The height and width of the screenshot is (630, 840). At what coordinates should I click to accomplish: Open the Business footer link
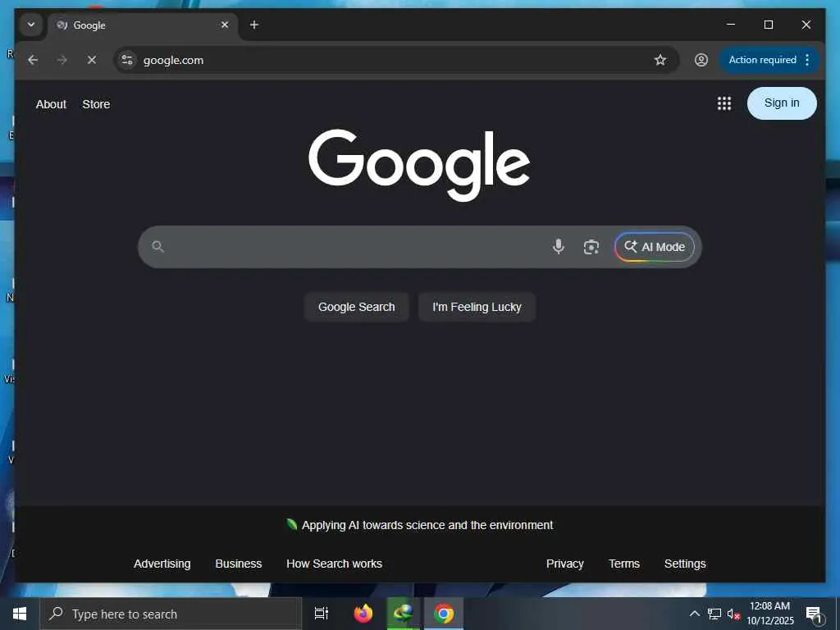tap(239, 564)
